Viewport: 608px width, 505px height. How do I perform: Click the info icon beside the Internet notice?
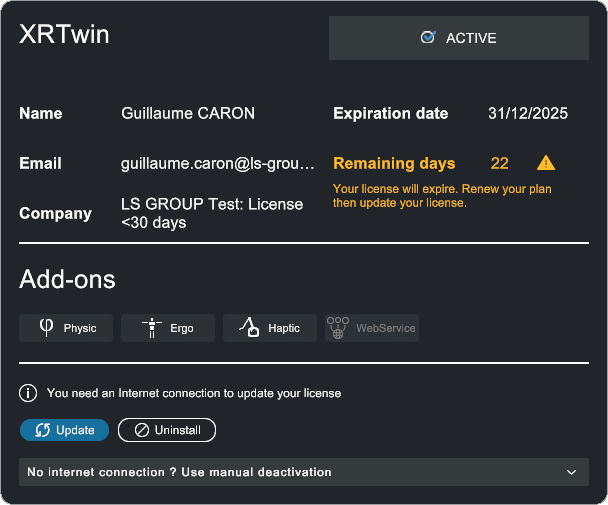29,393
